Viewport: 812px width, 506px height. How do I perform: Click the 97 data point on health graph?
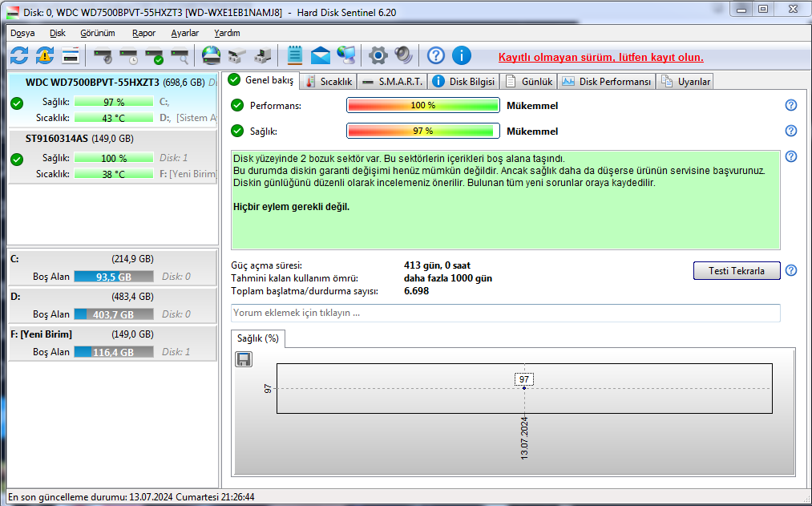524,388
